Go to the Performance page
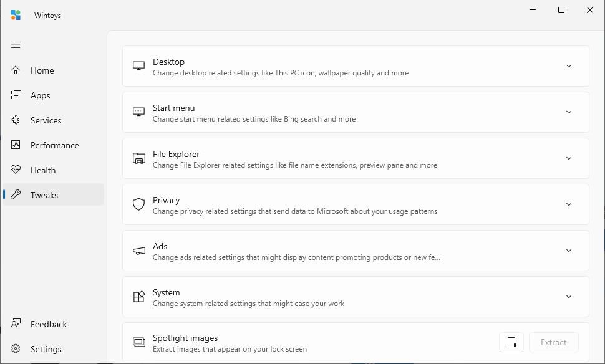This screenshot has height=364, width=605. click(54, 145)
